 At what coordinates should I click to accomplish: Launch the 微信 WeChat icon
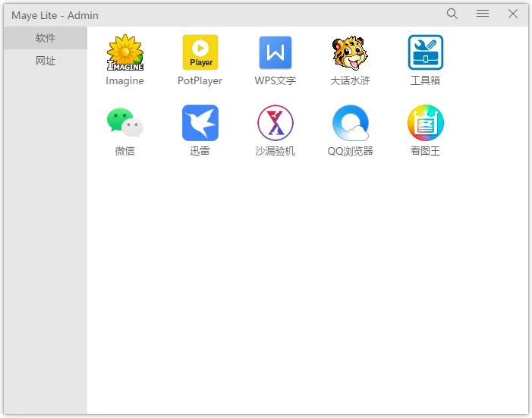click(125, 122)
